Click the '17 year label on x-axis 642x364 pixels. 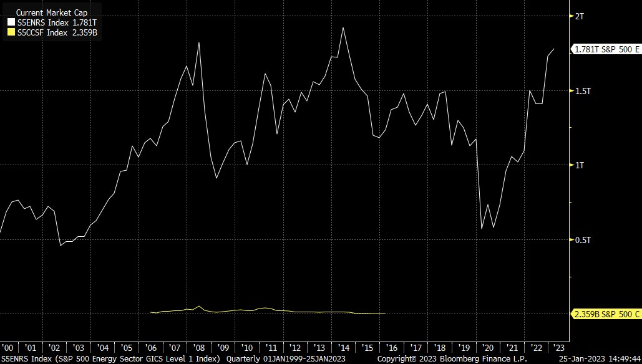(416, 348)
